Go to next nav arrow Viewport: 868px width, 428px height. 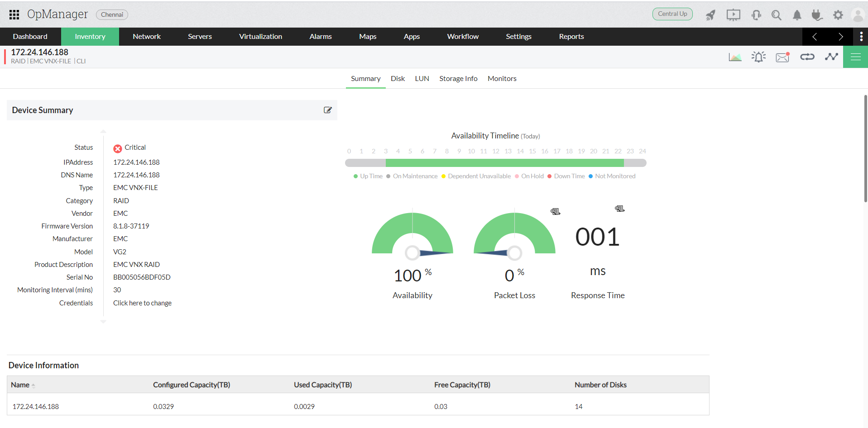click(841, 37)
